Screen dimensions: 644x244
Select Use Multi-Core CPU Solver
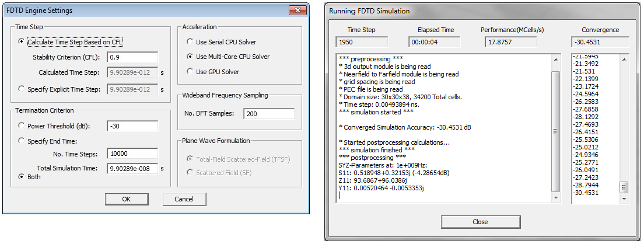190,57
